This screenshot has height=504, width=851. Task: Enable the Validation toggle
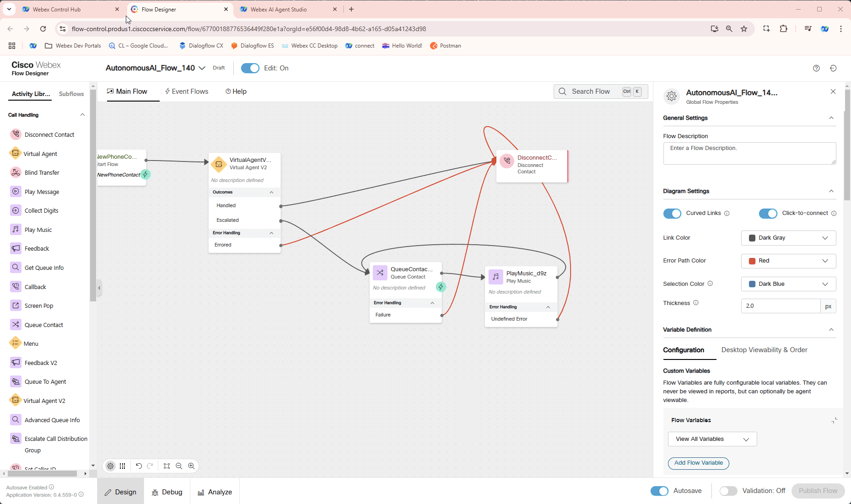tap(728, 491)
